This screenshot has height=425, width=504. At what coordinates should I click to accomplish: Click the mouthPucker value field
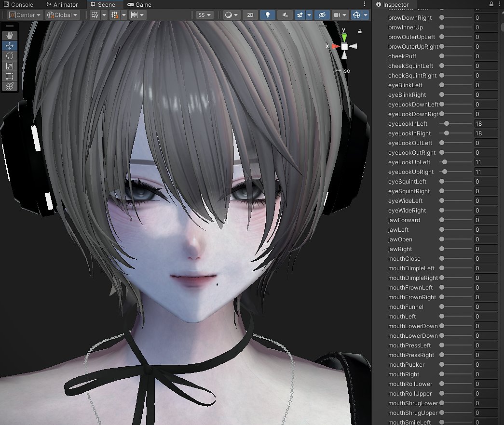pyautogui.click(x=486, y=365)
